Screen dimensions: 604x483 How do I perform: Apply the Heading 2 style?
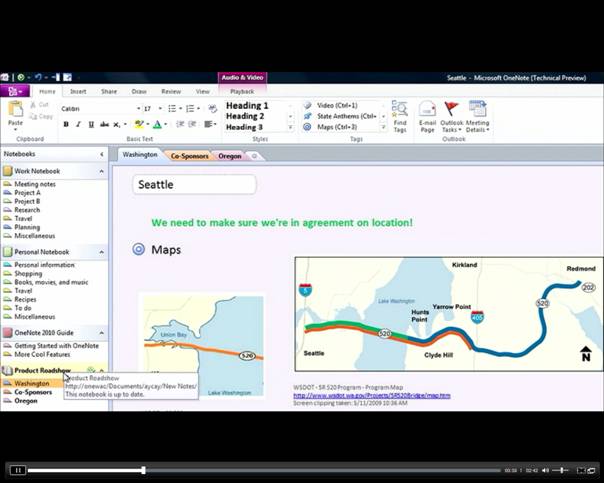tap(245, 116)
